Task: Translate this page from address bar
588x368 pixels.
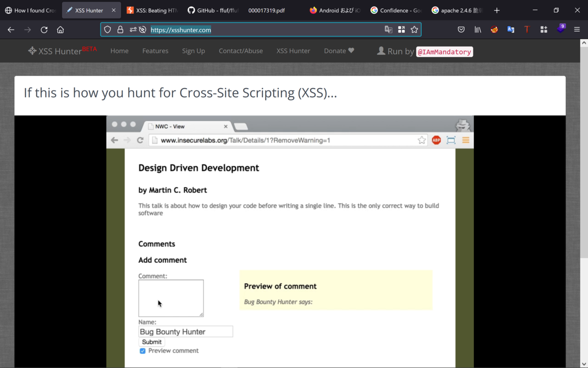Action: 389,30
